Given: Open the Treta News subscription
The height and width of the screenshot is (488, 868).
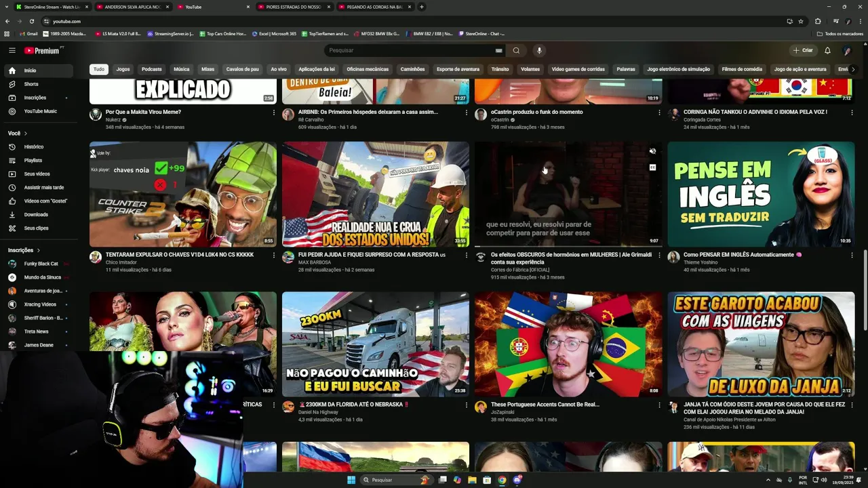Looking at the screenshot, I should pos(38,331).
